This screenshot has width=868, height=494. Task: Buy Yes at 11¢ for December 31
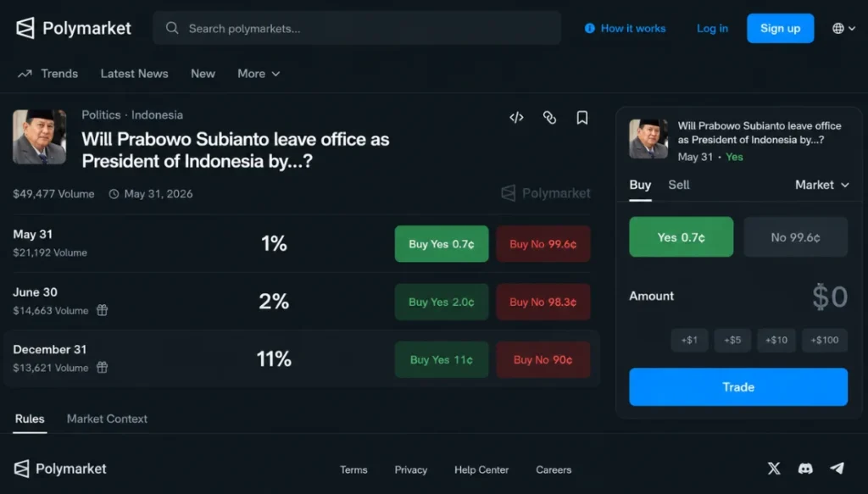(x=441, y=359)
